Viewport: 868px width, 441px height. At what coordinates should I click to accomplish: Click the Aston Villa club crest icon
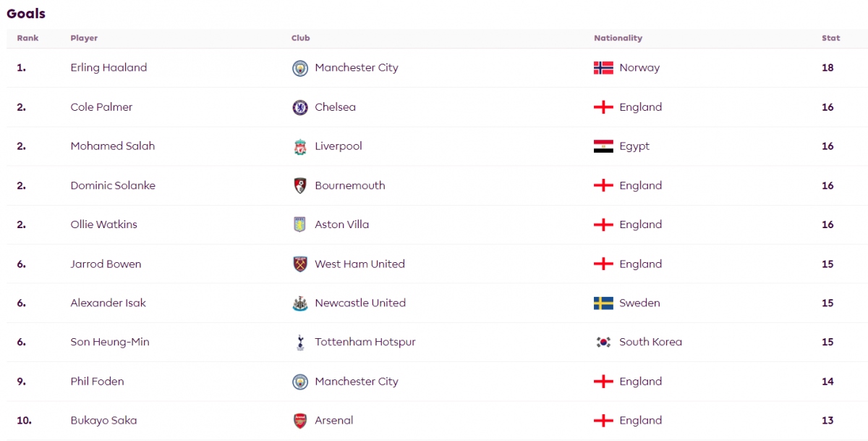tap(299, 224)
